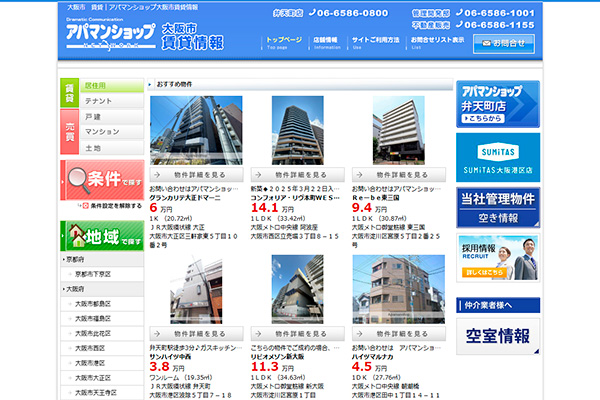Click the 3.8 万円 rent price

[x=167, y=367]
